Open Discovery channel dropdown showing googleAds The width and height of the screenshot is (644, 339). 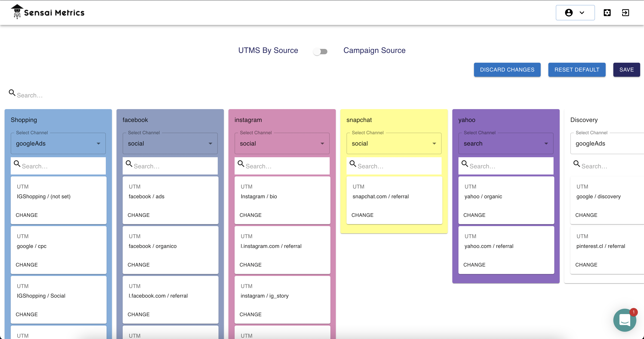(607, 143)
